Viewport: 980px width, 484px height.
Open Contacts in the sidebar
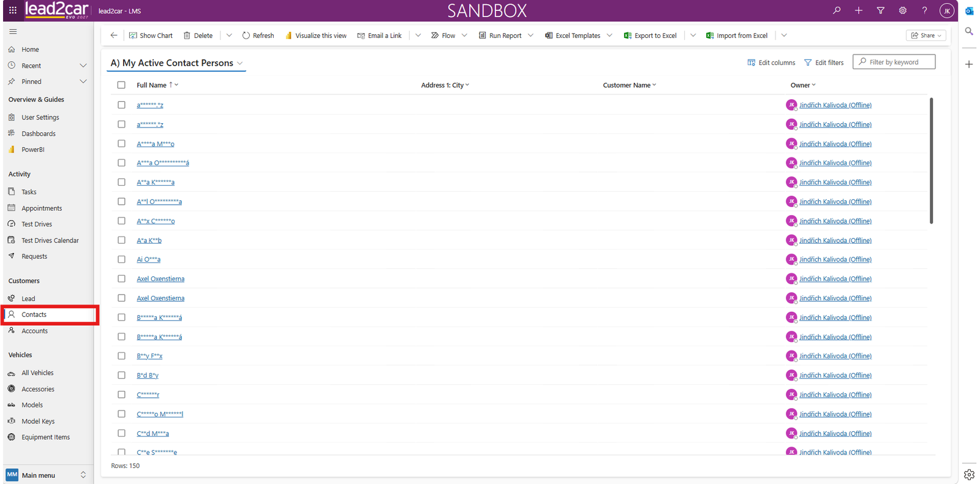pos(50,315)
